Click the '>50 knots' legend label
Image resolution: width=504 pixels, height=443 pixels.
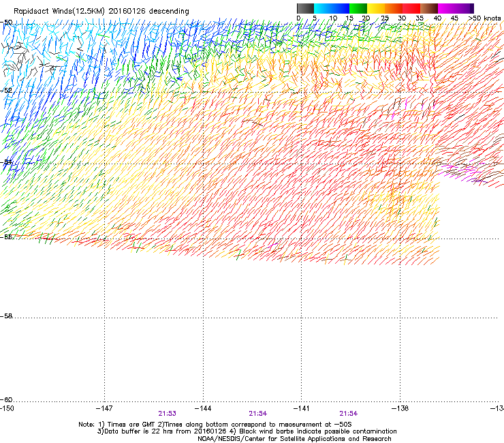click(484, 18)
